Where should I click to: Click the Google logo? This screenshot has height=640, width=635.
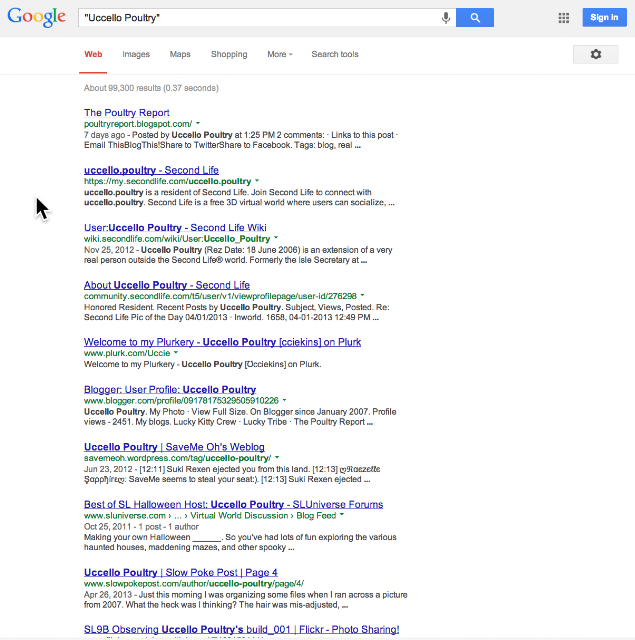pyautogui.click(x=36, y=17)
